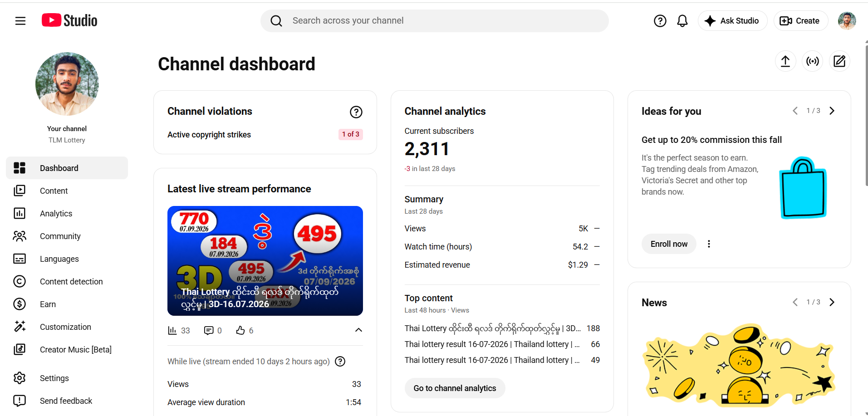Screen dimensions: 868x416
Task: Go to next Ideas for you card
Action: tap(832, 111)
